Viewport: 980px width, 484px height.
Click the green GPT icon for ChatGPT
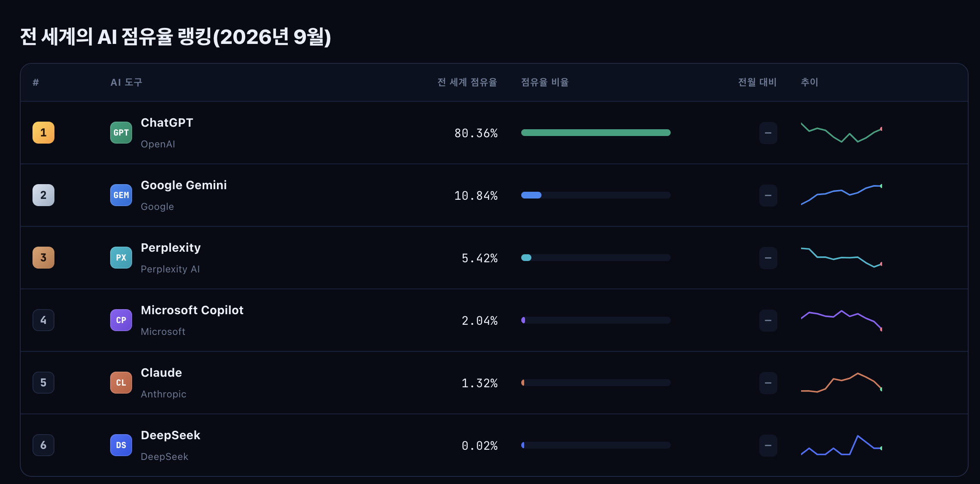pyautogui.click(x=121, y=133)
